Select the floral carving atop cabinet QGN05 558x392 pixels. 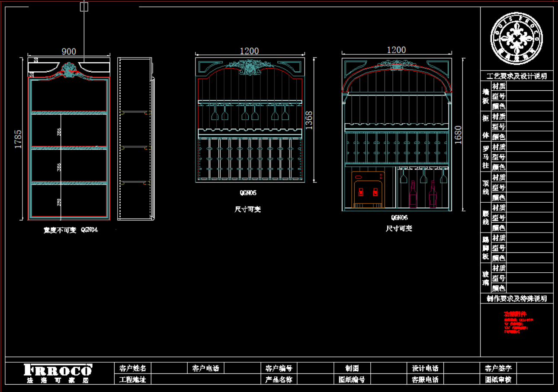pos(249,67)
